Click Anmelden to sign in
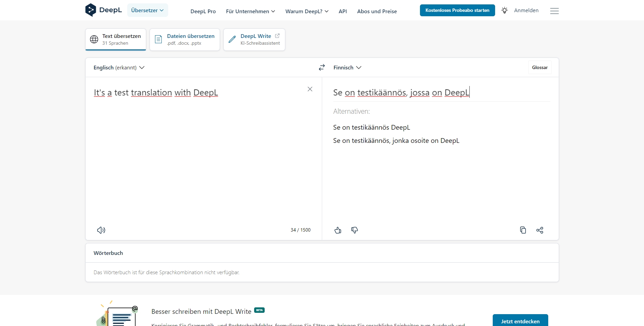This screenshot has width=644, height=326. [x=526, y=10]
